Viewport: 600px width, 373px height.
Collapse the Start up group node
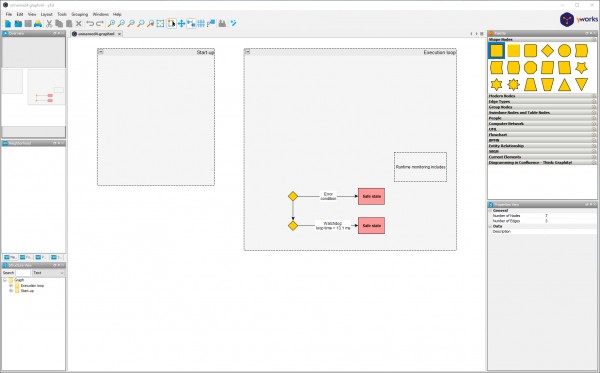(x=101, y=52)
